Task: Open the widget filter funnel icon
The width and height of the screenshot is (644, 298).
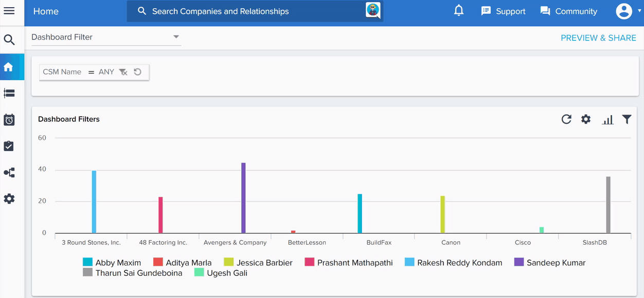Action: [627, 119]
